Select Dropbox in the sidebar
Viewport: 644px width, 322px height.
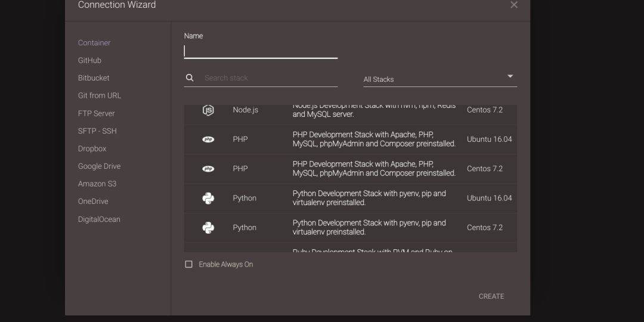(x=92, y=148)
